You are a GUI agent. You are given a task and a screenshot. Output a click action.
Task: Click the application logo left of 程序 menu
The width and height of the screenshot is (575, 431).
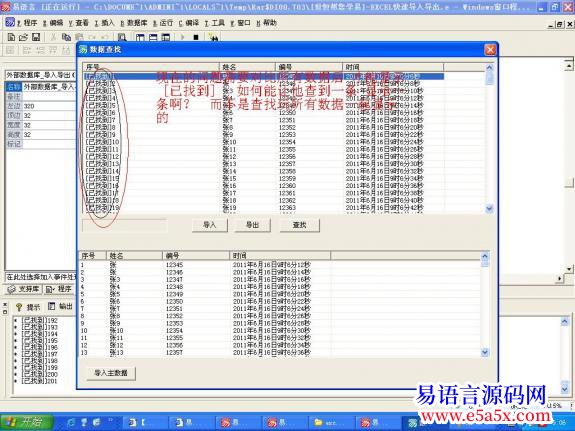[x=10, y=23]
